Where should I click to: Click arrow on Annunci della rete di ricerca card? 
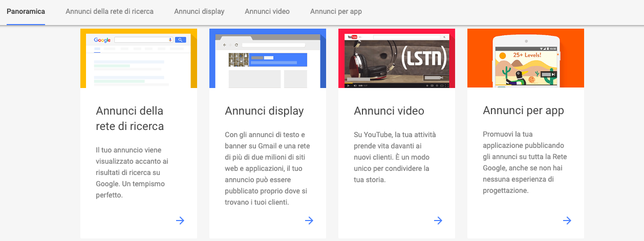point(180,221)
